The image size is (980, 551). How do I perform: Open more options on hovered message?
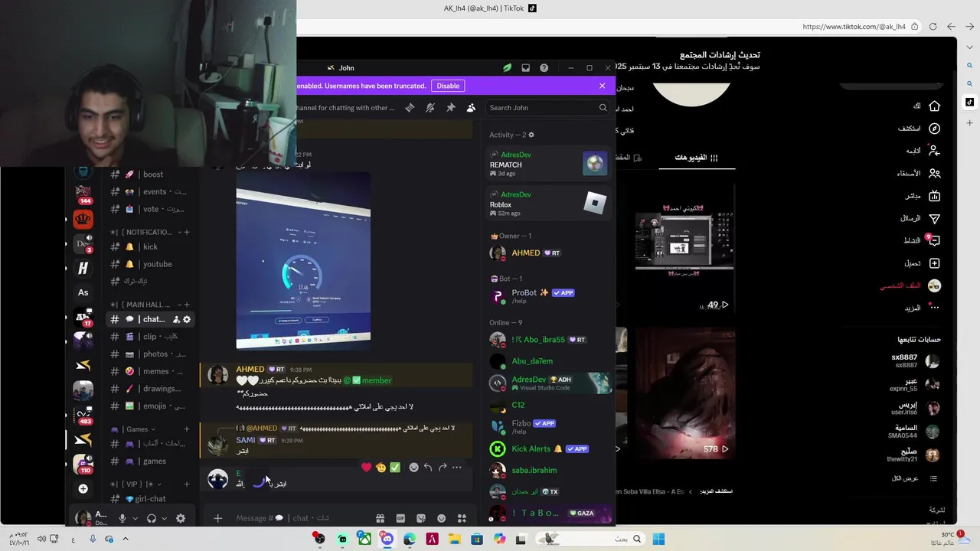(457, 467)
